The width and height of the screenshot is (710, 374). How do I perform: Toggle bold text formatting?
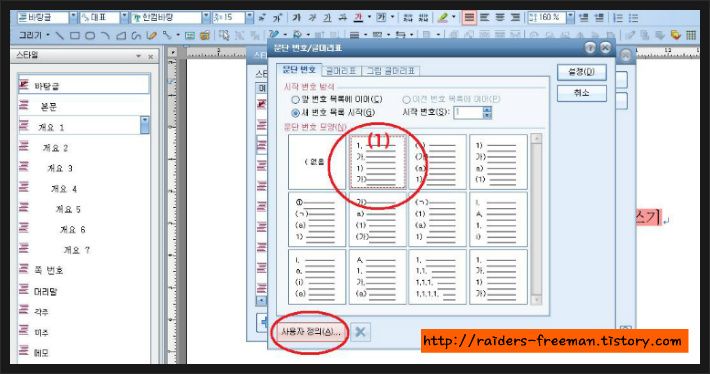297,18
